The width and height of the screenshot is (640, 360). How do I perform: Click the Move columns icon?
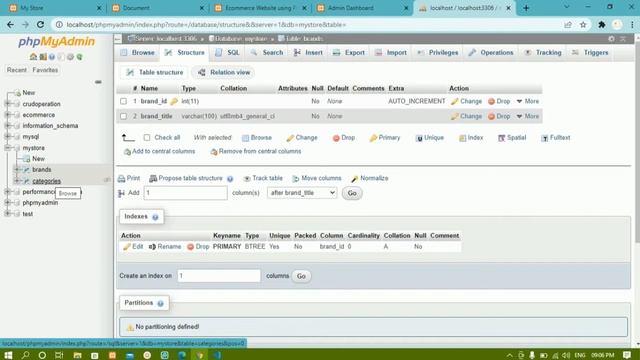coord(296,178)
